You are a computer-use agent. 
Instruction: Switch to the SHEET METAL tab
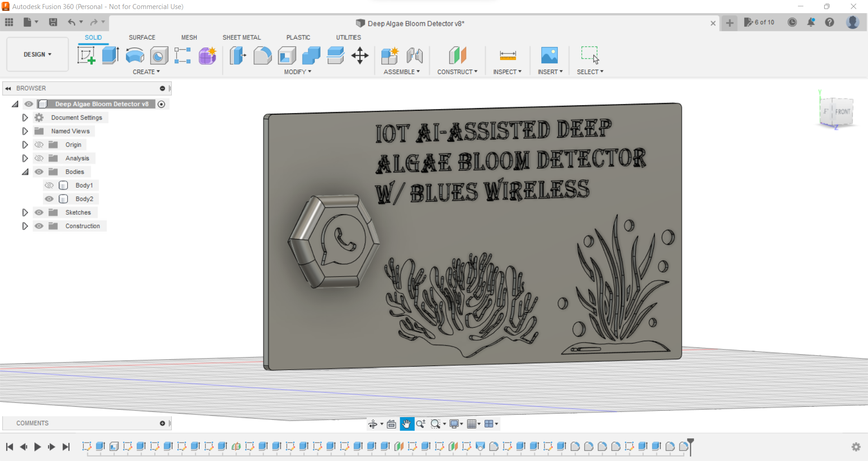(242, 38)
